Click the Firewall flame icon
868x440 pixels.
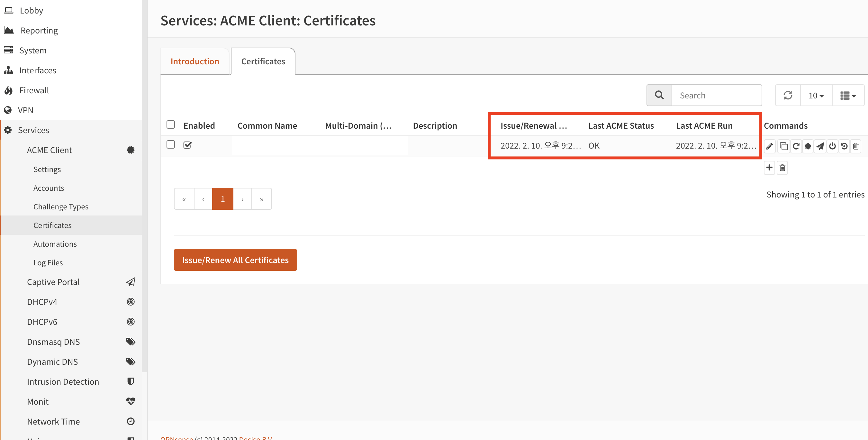pos(8,90)
